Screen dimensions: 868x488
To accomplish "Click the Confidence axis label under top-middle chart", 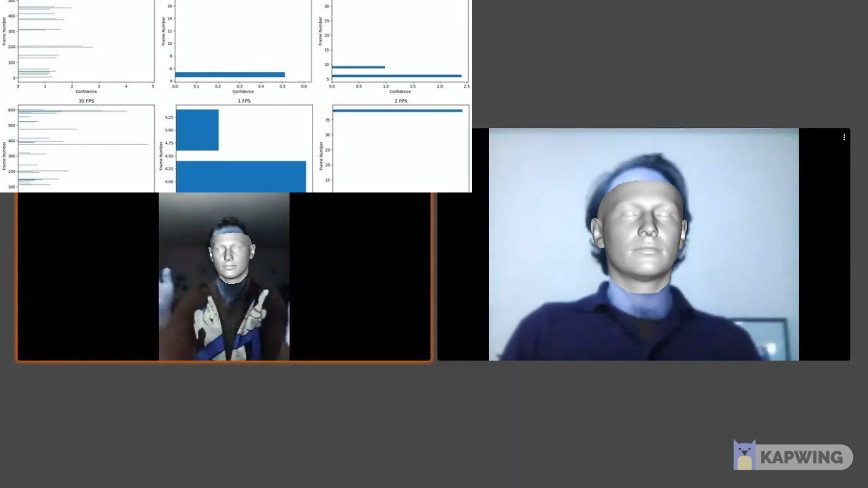I will [x=243, y=91].
